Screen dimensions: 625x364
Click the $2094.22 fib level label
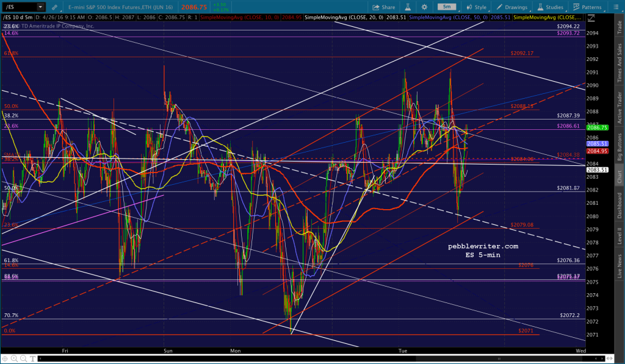click(x=568, y=26)
